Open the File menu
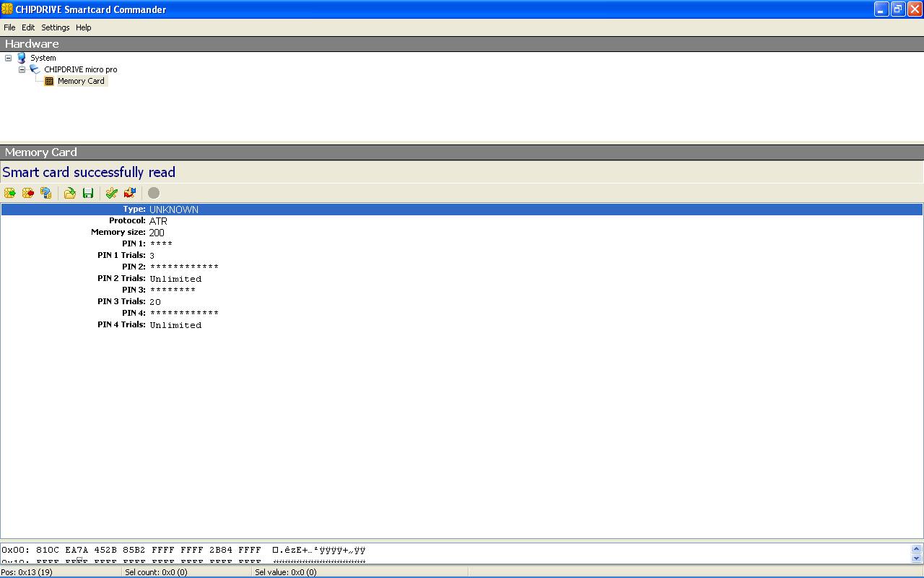The height and width of the screenshot is (578, 924). pyautogui.click(x=9, y=27)
